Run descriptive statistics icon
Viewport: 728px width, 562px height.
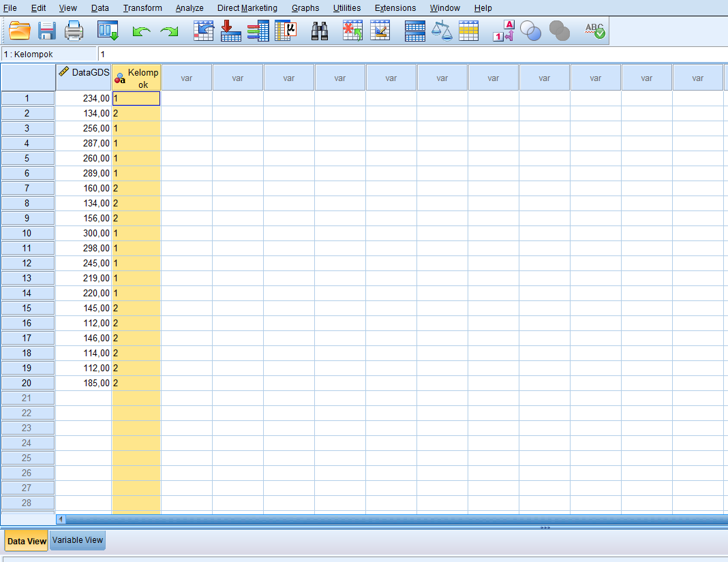[286, 31]
